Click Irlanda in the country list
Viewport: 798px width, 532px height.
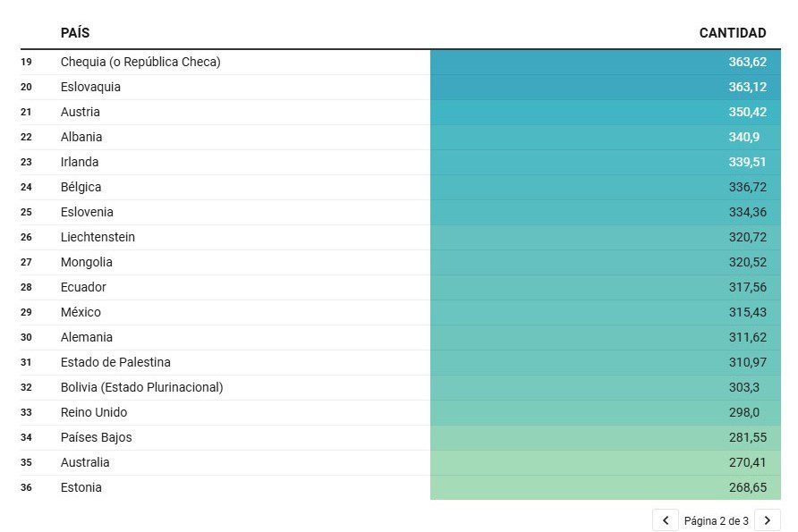click(80, 162)
